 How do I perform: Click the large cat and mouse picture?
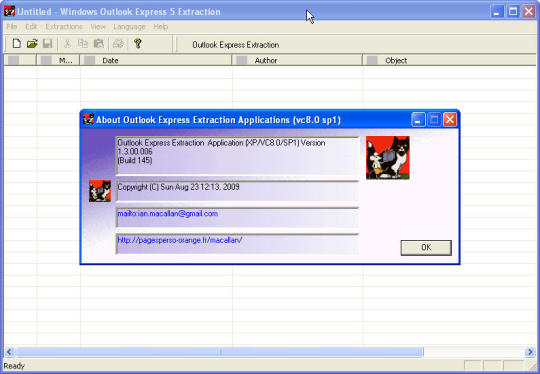pos(387,158)
